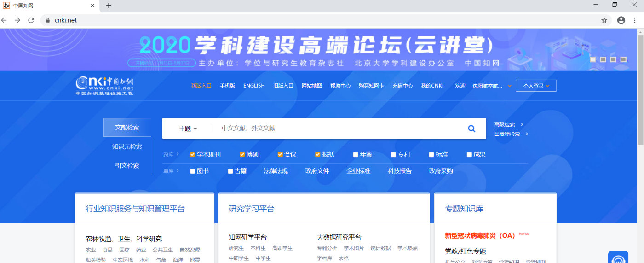Close the 中国知网 browser tab
Image resolution: width=644 pixels, height=263 pixels.
coord(92,6)
